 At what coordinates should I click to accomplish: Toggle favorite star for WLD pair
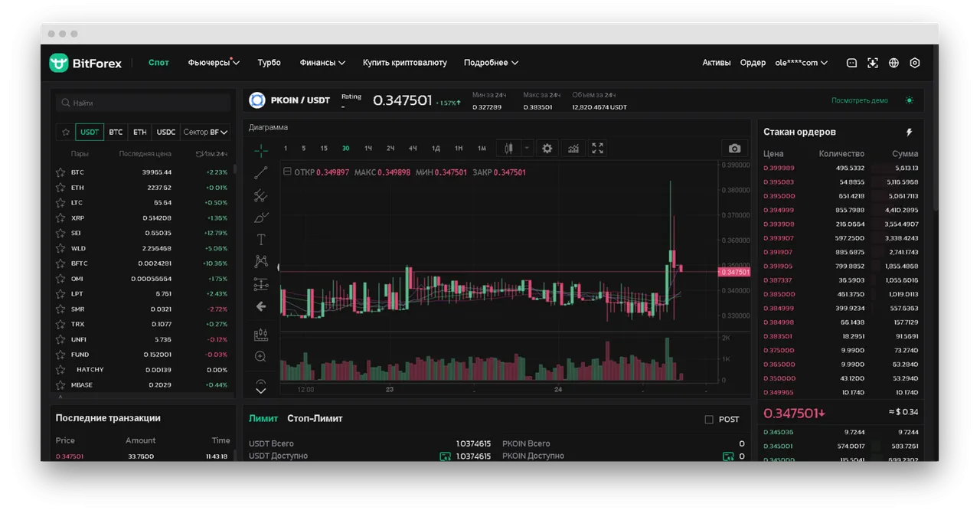[60, 248]
